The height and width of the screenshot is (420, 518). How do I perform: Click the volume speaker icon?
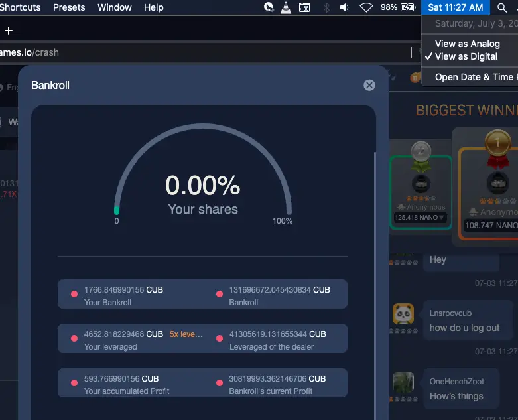pyautogui.click(x=344, y=7)
